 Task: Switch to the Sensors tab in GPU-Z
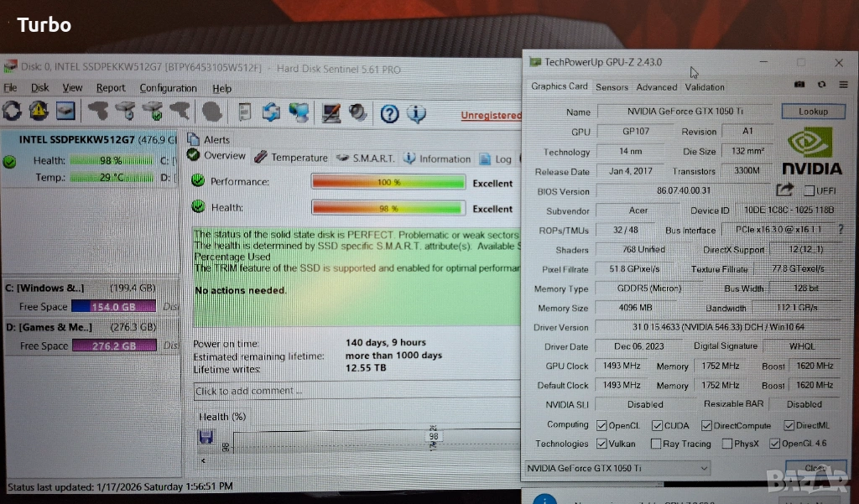(612, 86)
